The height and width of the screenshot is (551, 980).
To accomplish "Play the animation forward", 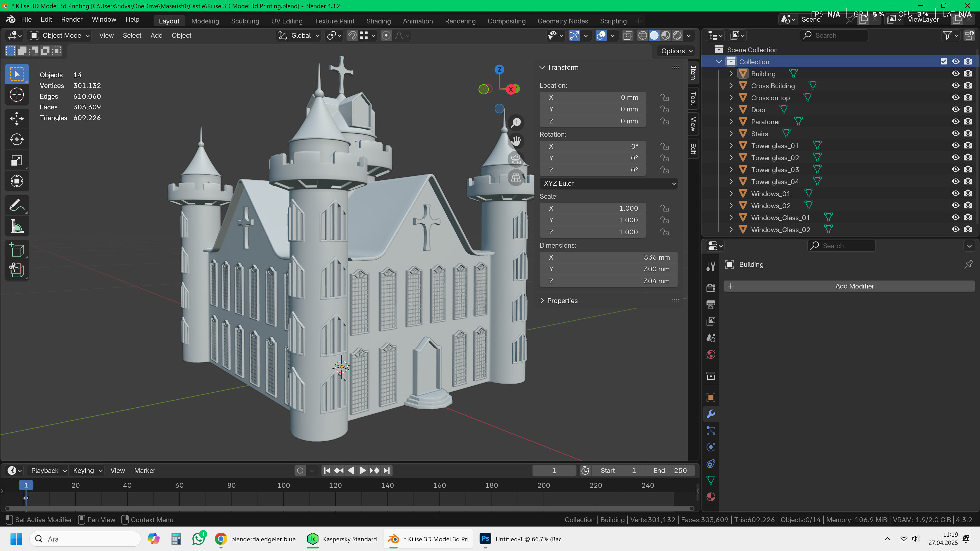I will (x=363, y=470).
